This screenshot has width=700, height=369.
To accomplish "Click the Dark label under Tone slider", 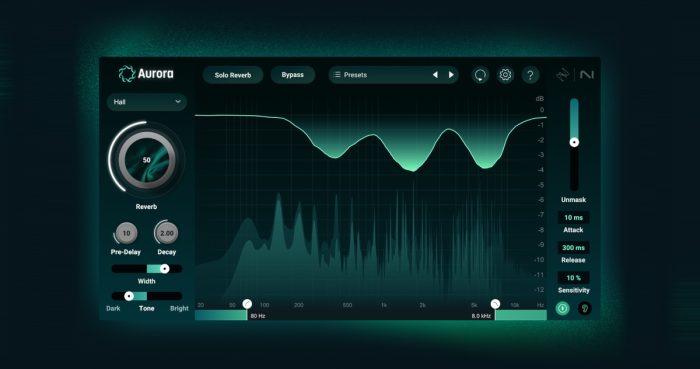I will pos(113,308).
